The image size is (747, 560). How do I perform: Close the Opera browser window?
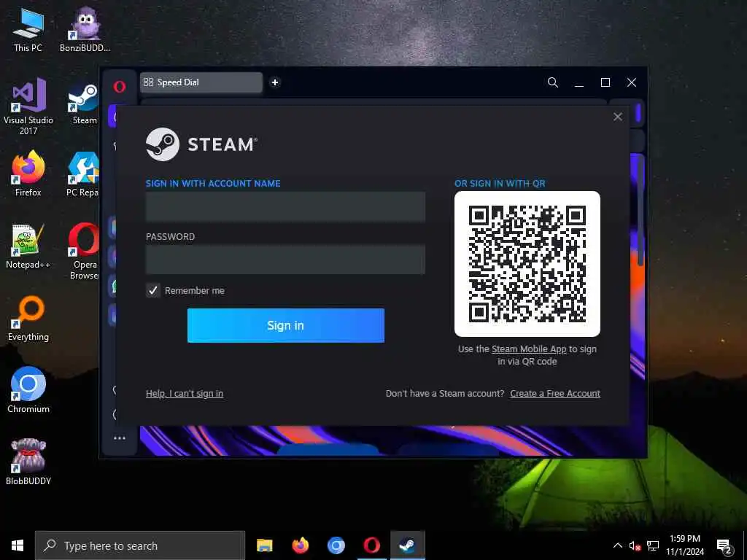coord(632,82)
